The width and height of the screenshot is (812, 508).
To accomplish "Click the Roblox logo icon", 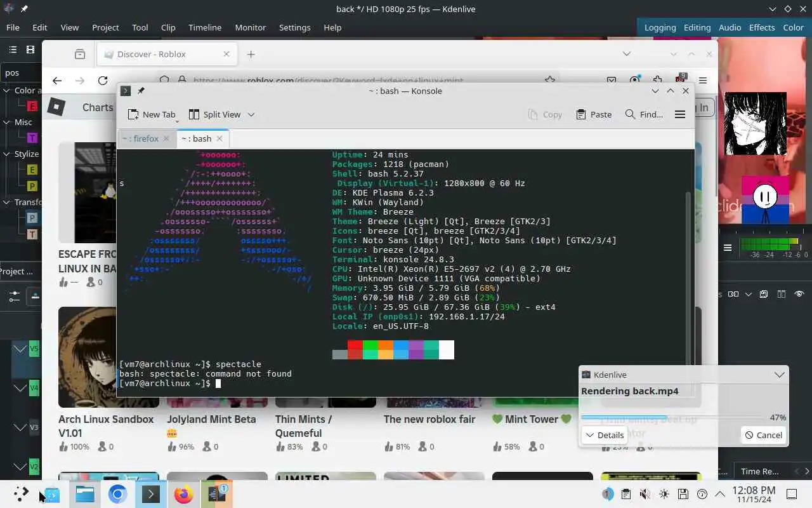I will tap(56, 107).
